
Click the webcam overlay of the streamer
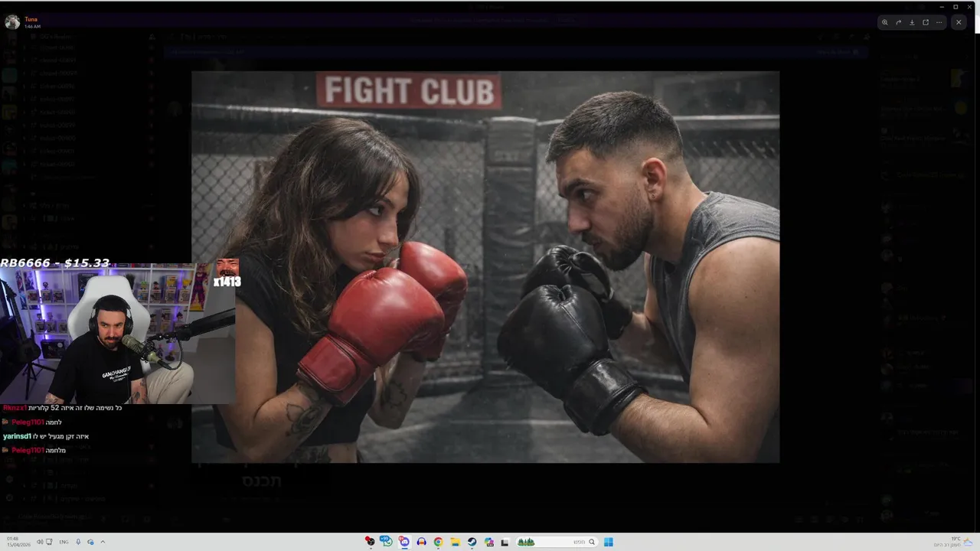pyautogui.click(x=117, y=334)
